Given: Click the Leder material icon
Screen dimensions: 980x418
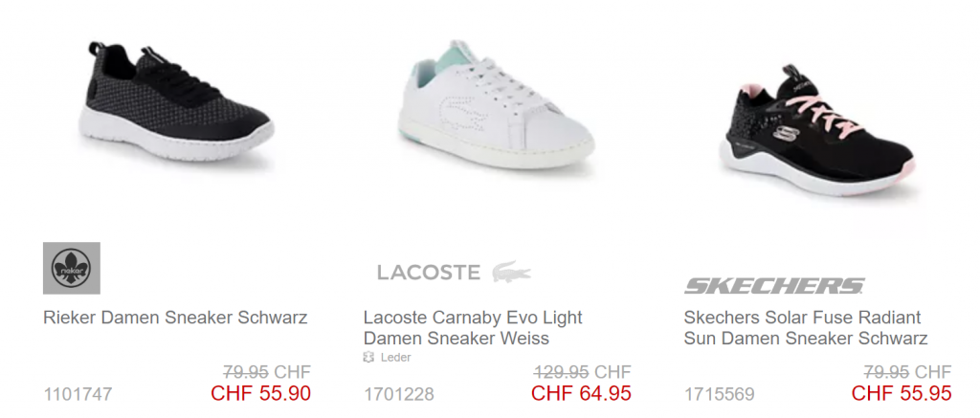Looking at the screenshot, I should (368, 358).
